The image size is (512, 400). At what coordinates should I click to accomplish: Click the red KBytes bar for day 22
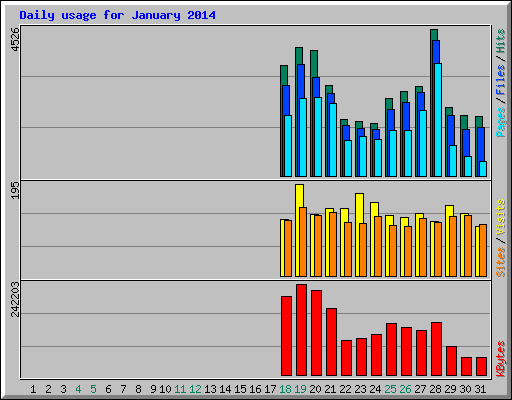346,358
